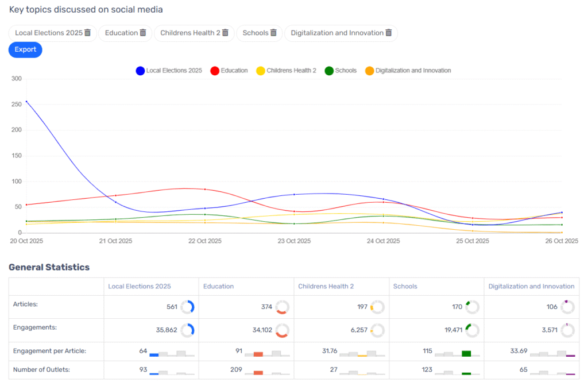Hide the Education line via legend label
The height and width of the screenshot is (386, 588).
point(234,71)
